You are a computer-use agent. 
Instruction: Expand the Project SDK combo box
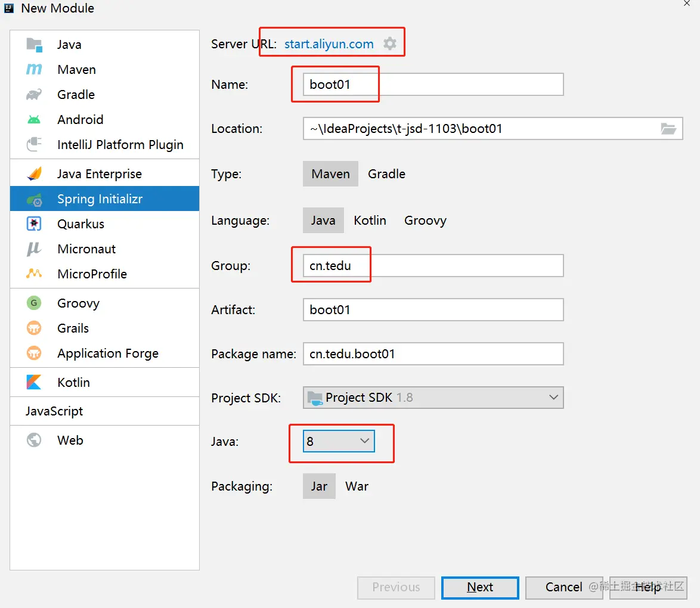click(x=433, y=398)
